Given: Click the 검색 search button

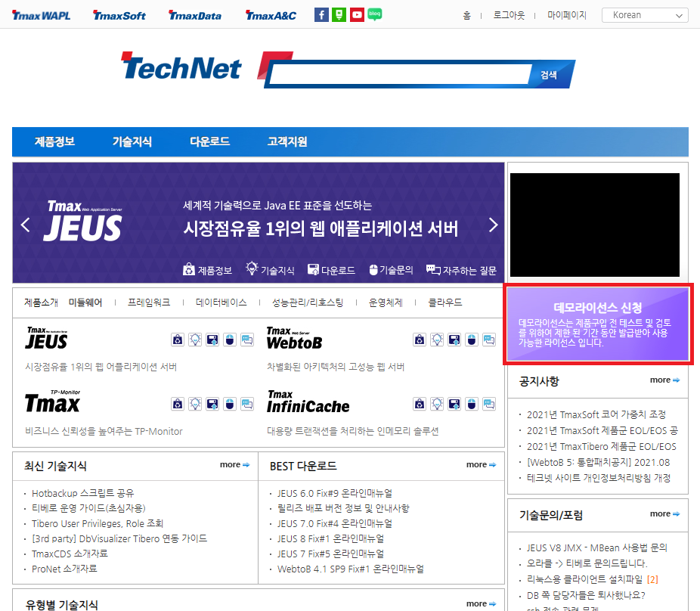Looking at the screenshot, I should click(x=549, y=75).
